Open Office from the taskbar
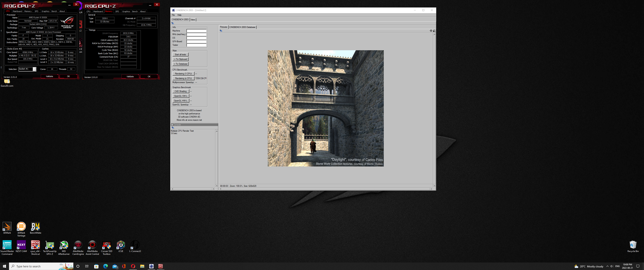Screen dimensions: 644x270 point(124,266)
